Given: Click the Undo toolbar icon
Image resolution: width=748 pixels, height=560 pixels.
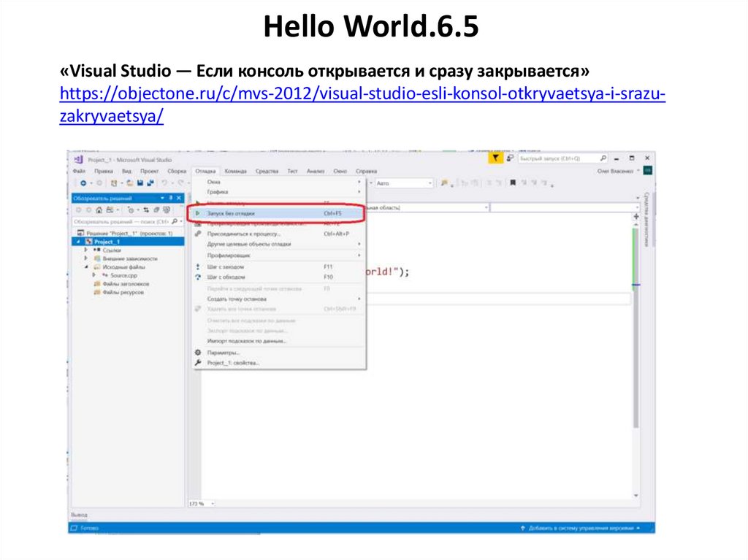Looking at the screenshot, I should pyautogui.click(x=164, y=183).
